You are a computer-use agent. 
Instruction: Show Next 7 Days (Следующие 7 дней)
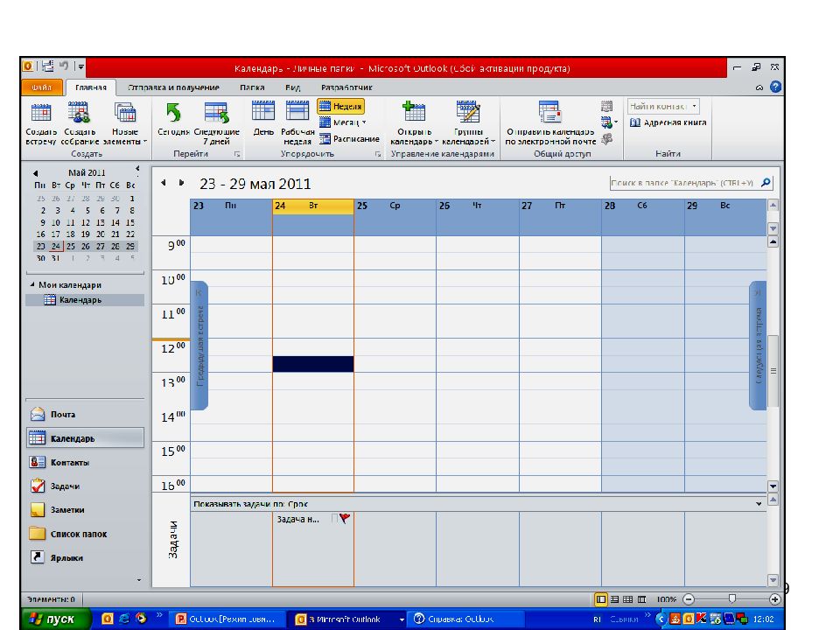[216, 122]
